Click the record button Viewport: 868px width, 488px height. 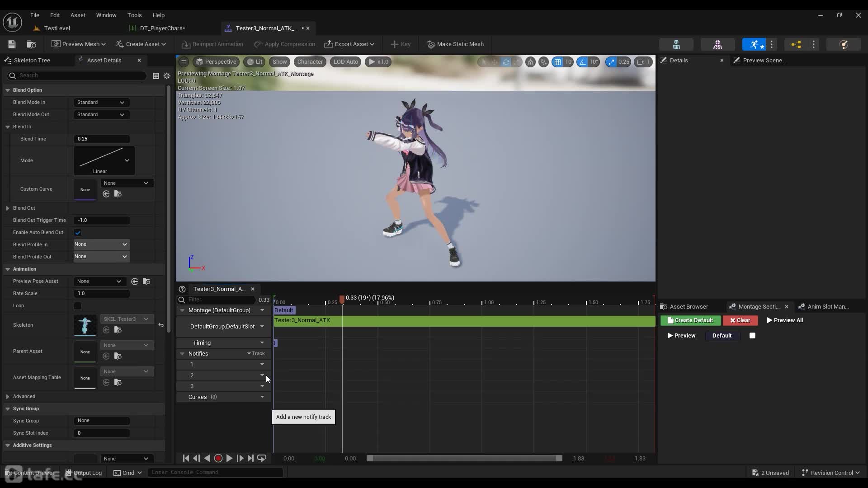(x=218, y=458)
